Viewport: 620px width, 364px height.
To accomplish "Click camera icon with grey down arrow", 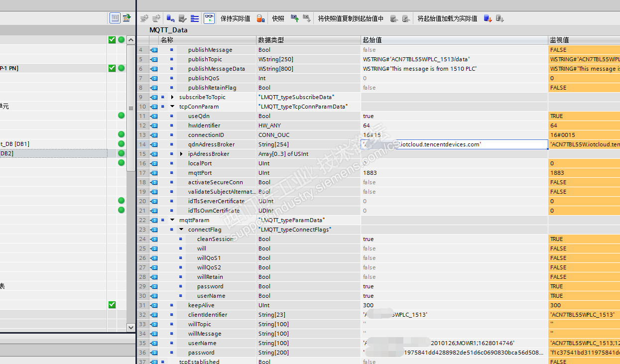I will (x=307, y=18).
